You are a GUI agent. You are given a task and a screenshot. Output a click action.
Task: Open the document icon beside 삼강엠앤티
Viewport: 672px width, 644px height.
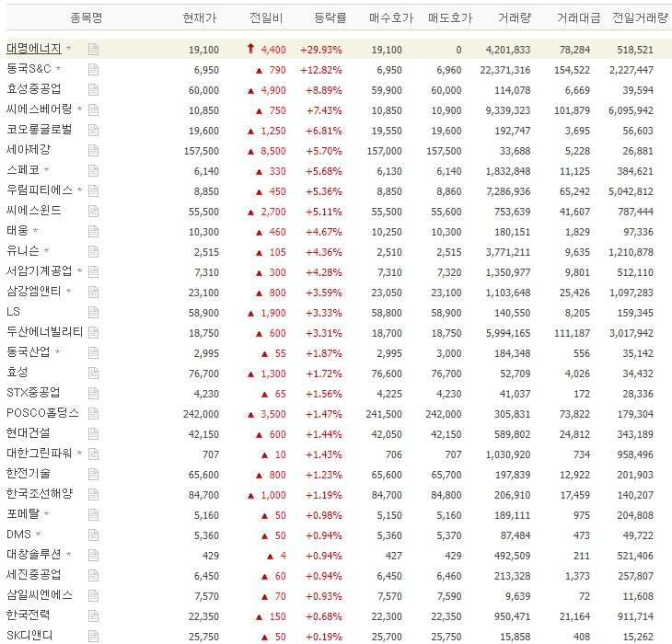tap(93, 293)
